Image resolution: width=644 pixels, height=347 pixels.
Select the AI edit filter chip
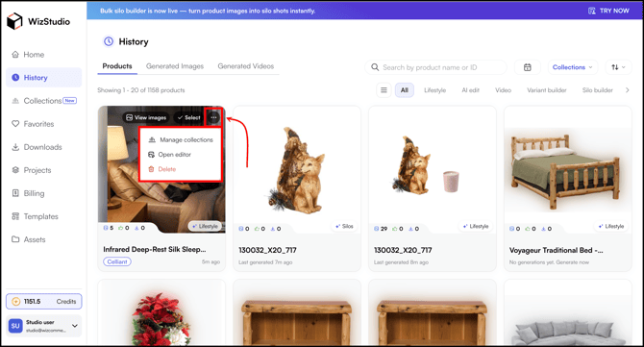(470, 90)
